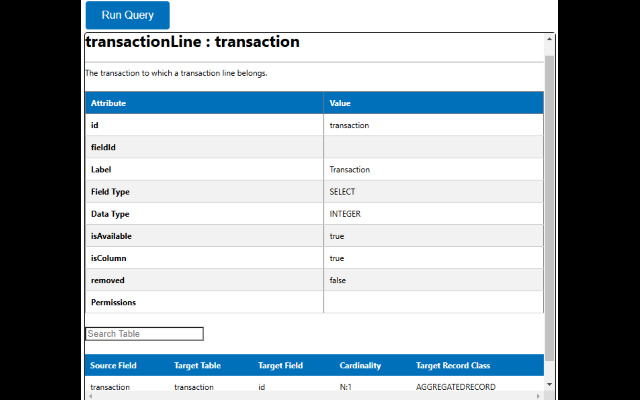
Task: Click the 'true' value for isAvailable
Action: pos(337,236)
